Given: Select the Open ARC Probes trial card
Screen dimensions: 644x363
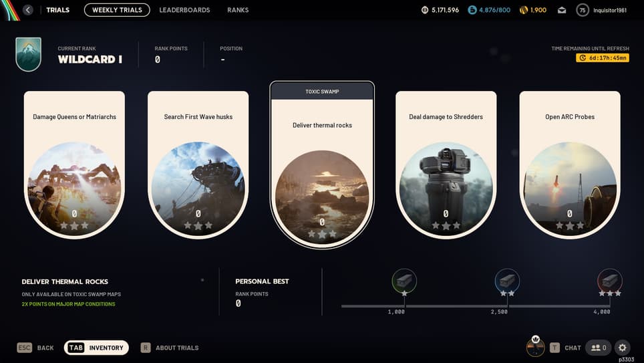Looking at the screenshot, I should 570,165.
